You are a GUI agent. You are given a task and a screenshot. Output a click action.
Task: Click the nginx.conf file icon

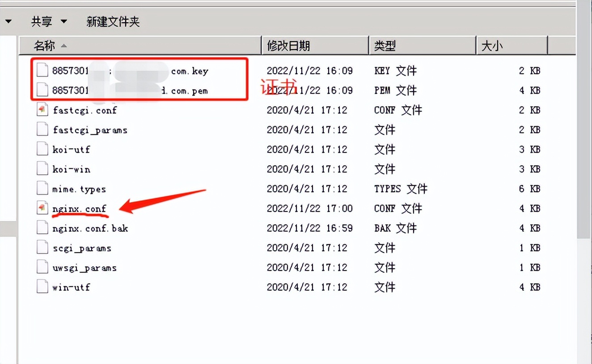(42, 208)
